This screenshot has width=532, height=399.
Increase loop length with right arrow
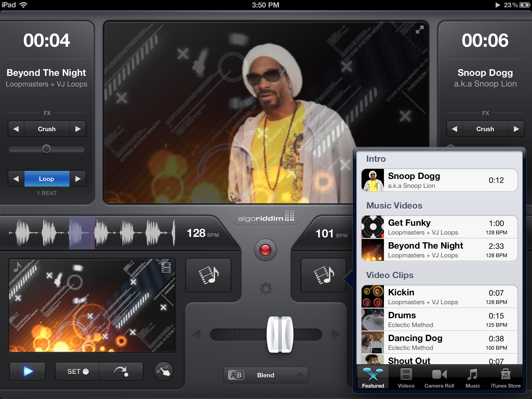tap(78, 179)
